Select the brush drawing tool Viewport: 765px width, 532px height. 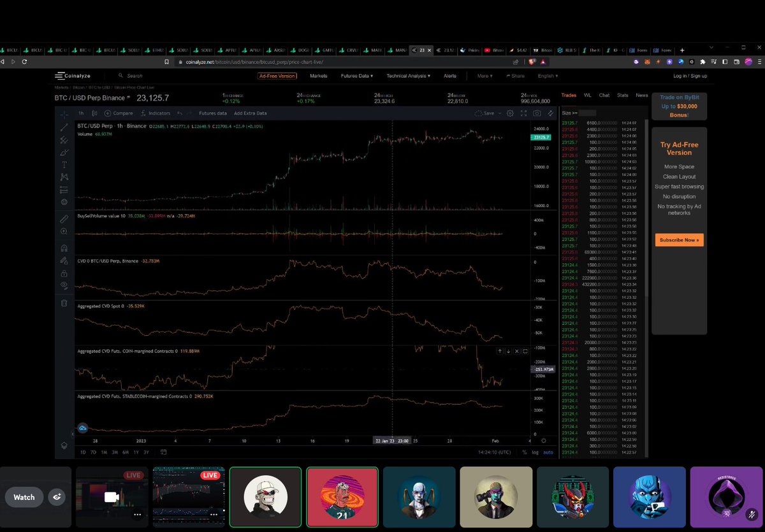point(64,152)
